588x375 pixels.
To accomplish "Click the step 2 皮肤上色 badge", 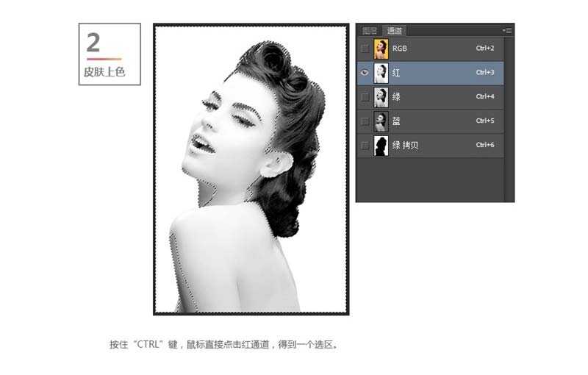I will pos(109,54).
